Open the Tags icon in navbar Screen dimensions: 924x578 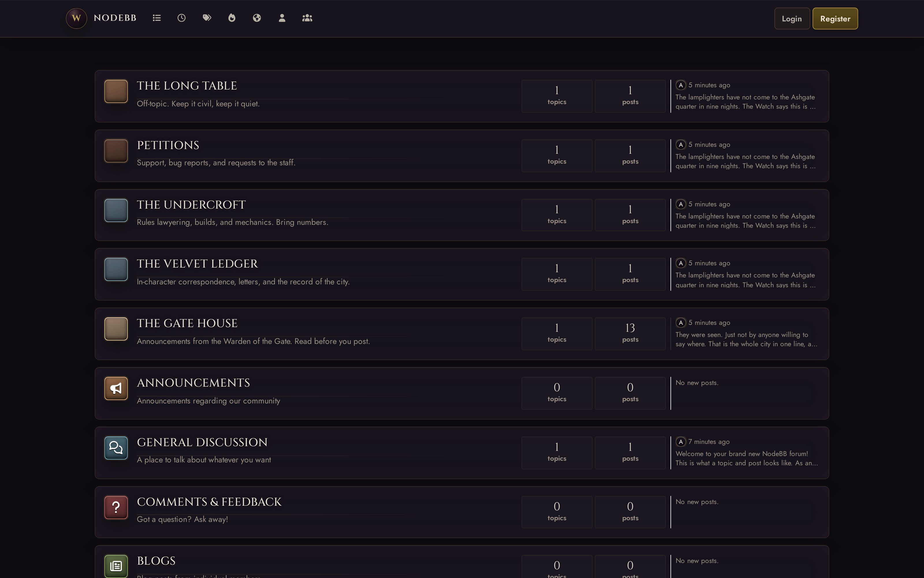coord(206,18)
